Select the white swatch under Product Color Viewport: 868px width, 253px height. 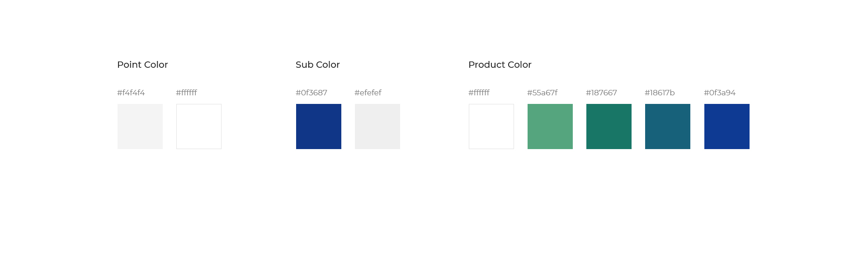[x=491, y=126]
